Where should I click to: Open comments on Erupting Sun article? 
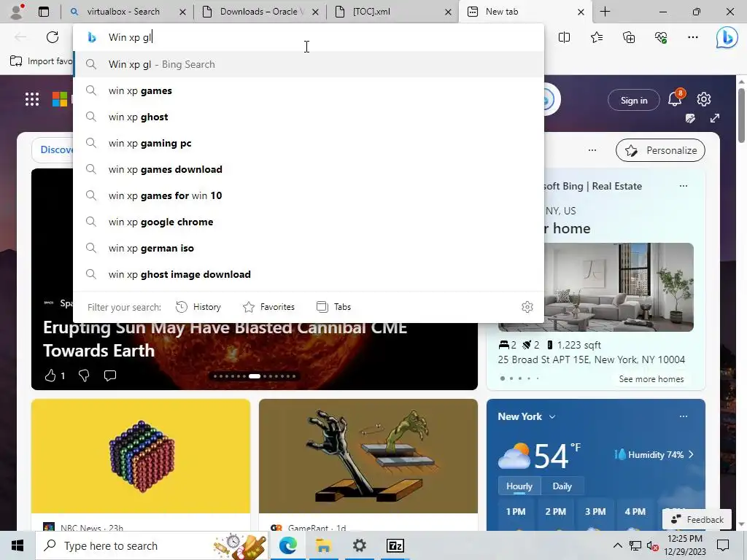point(110,376)
